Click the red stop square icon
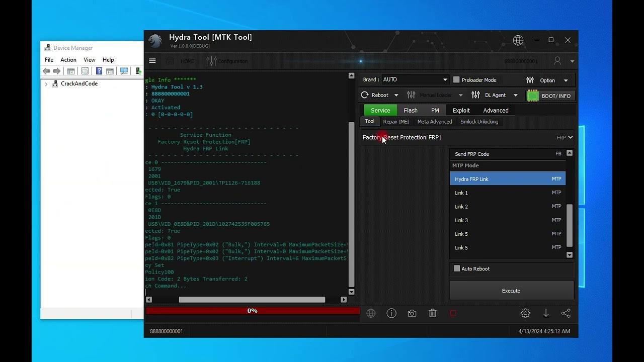Screen dimensions: 644x362 pos(453,313)
